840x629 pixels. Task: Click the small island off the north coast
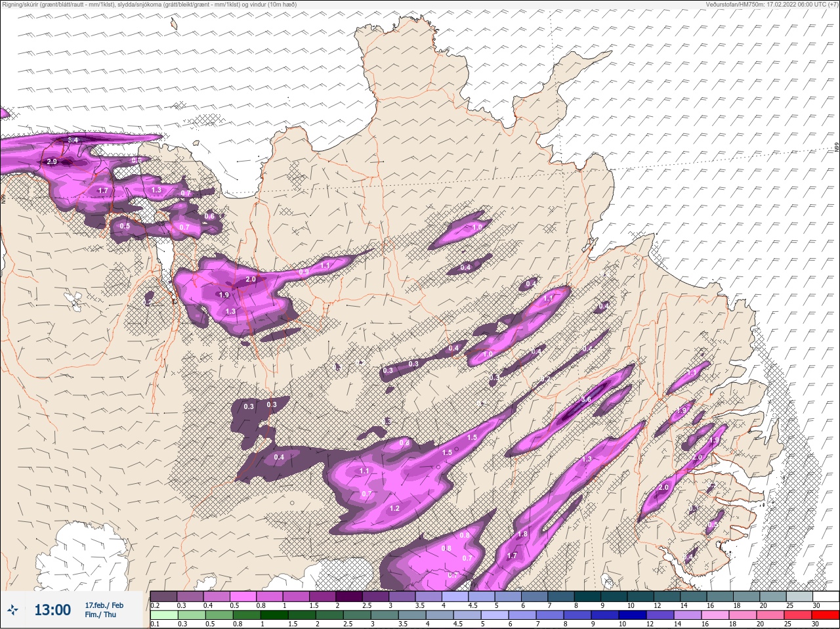174,24
